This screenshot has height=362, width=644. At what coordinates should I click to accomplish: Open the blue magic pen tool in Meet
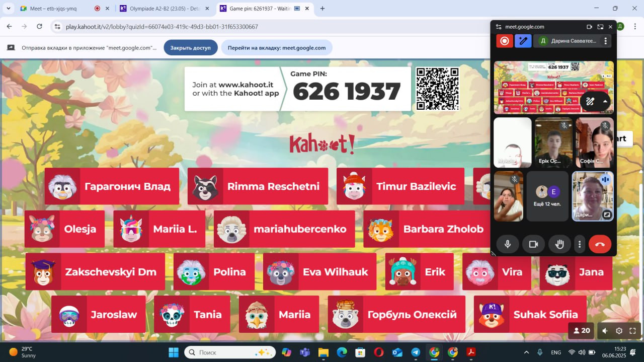[523, 41]
